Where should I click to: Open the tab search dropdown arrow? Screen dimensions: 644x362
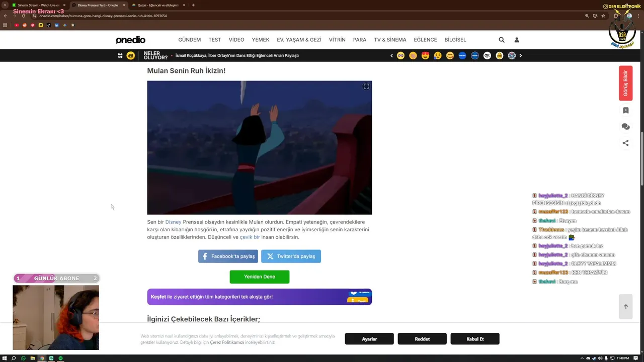[5, 5]
